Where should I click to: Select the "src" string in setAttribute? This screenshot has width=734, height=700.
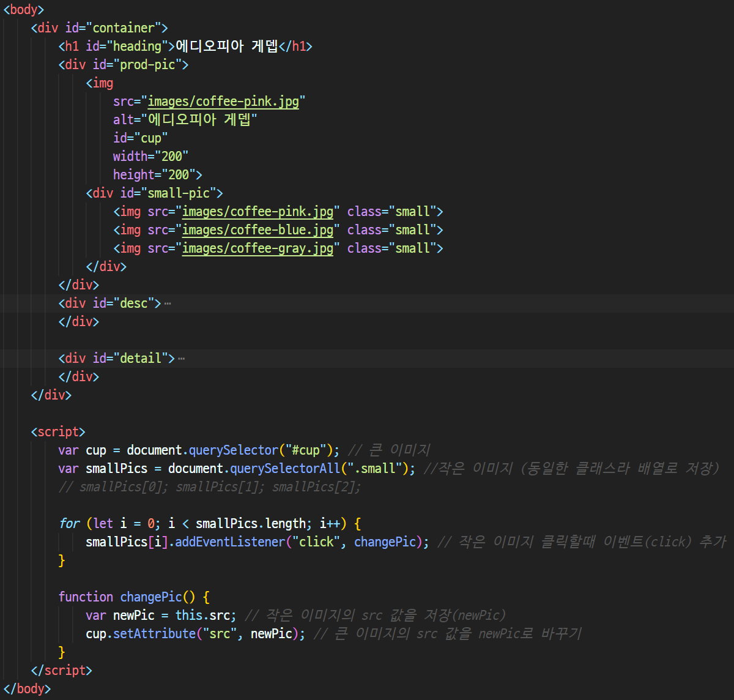pos(220,634)
